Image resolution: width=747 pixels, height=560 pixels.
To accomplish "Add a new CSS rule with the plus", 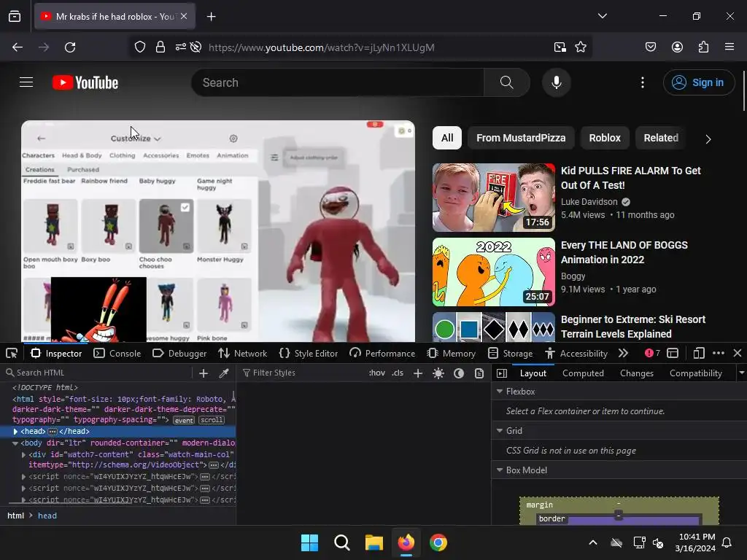I will coord(418,373).
